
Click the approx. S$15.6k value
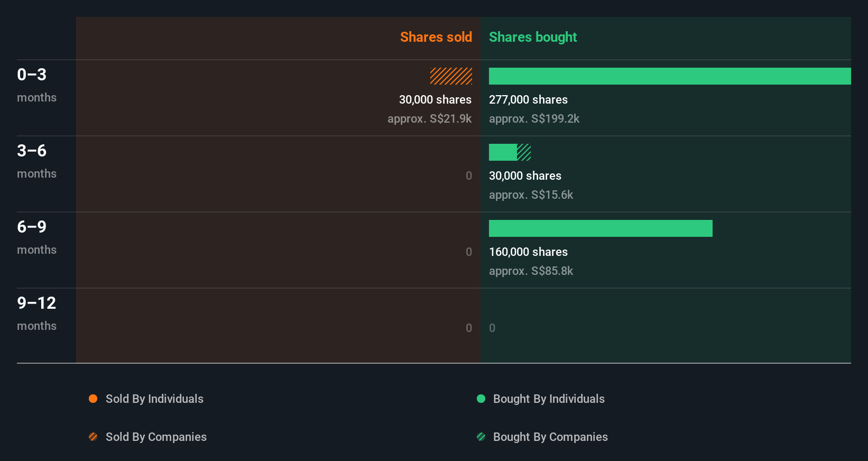531,195
